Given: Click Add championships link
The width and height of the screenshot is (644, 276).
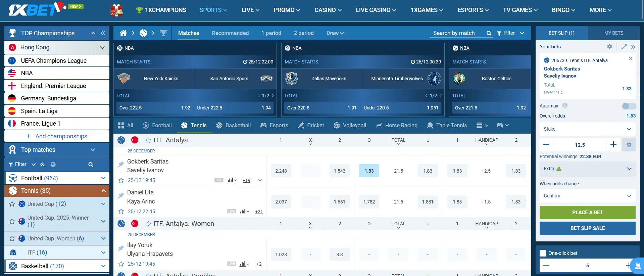Looking at the screenshot, I should point(57,136).
